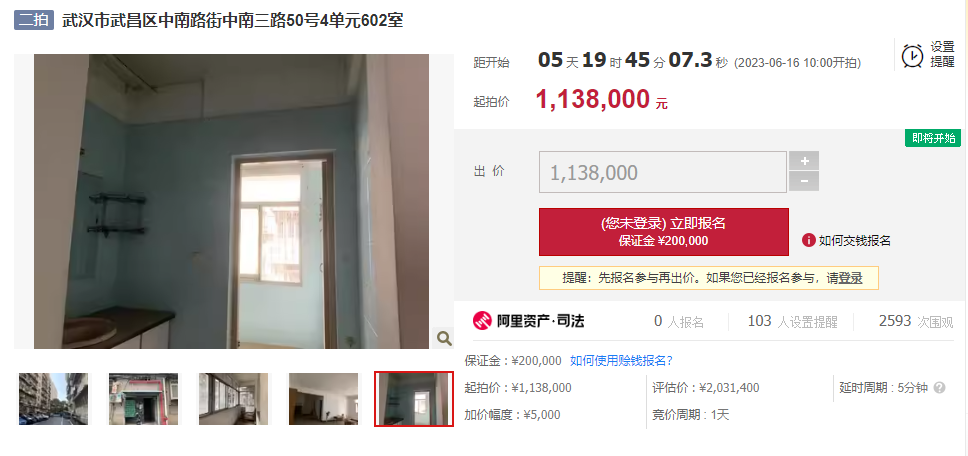Click the 阿里资产 logo icon

coord(482,321)
